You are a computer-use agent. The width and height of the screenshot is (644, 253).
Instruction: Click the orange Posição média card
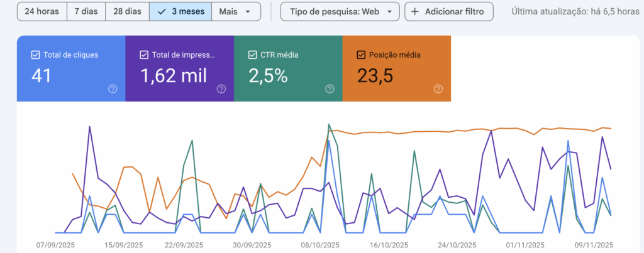point(396,69)
